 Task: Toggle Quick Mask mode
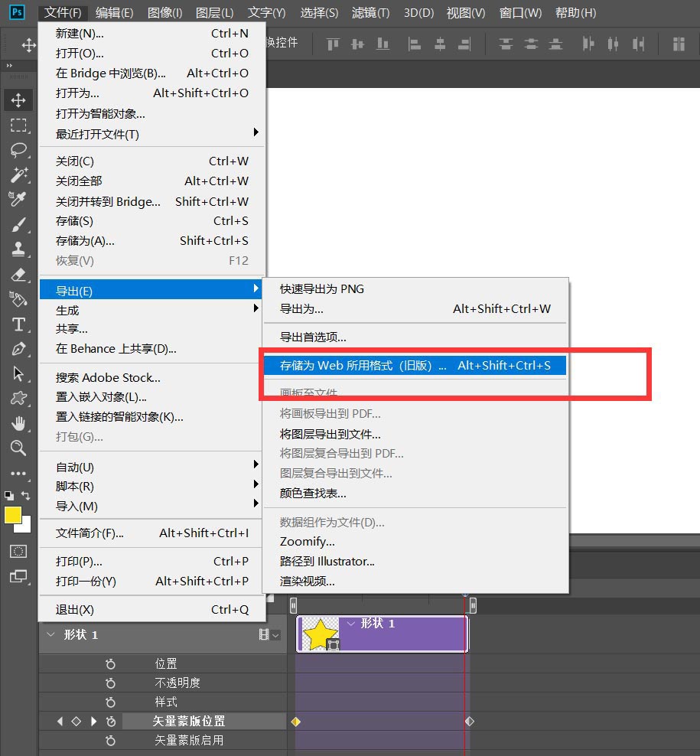(18, 551)
